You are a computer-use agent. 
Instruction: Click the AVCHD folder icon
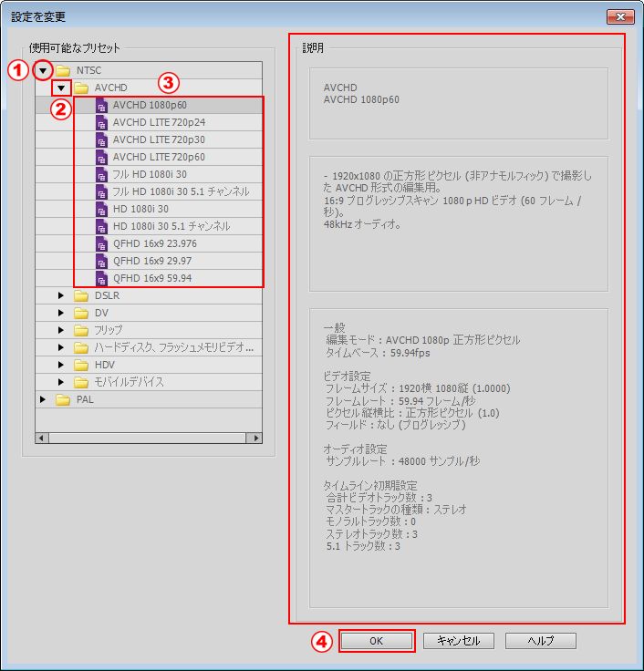point(81,88)
